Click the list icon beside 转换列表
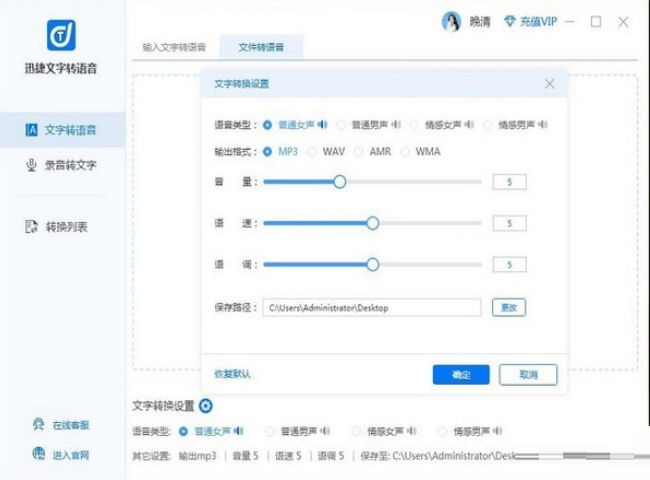The image size is (650, 480). tap(32, 227)
